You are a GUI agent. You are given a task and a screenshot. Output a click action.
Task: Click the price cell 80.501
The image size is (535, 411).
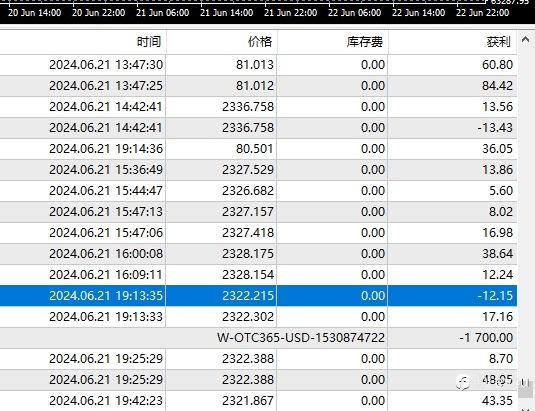[x=255, y=149]
